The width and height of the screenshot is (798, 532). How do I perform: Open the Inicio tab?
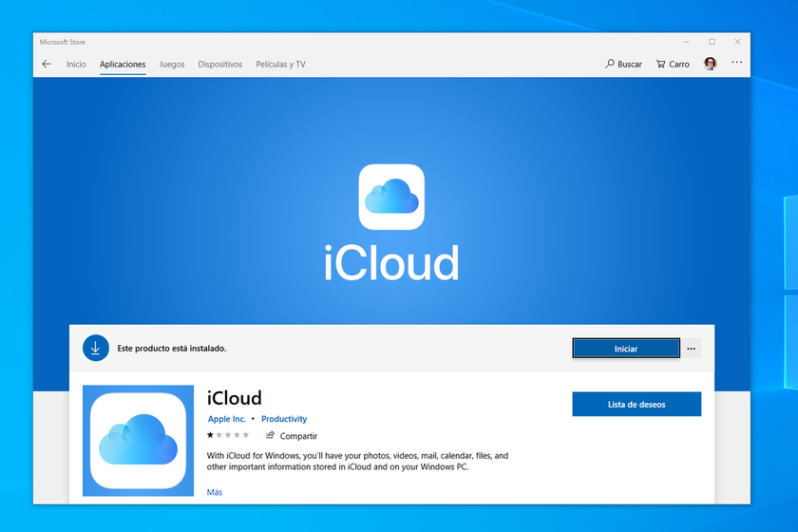76,65
